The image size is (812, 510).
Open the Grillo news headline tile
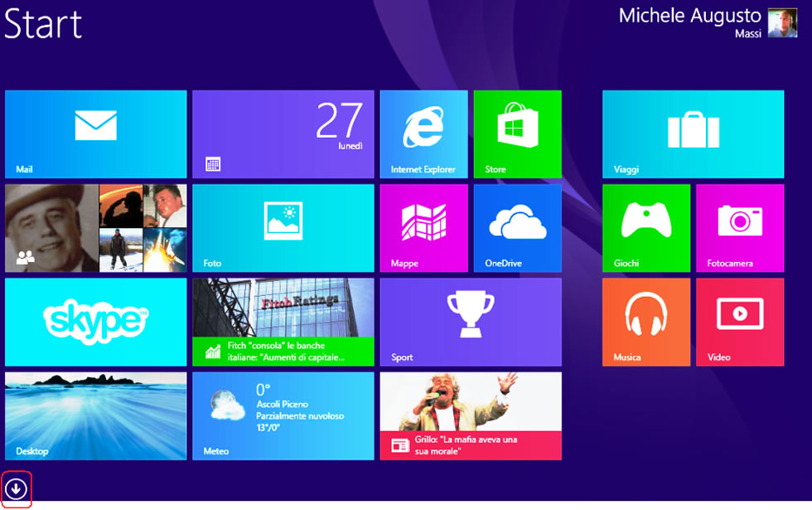pos(471,415)
